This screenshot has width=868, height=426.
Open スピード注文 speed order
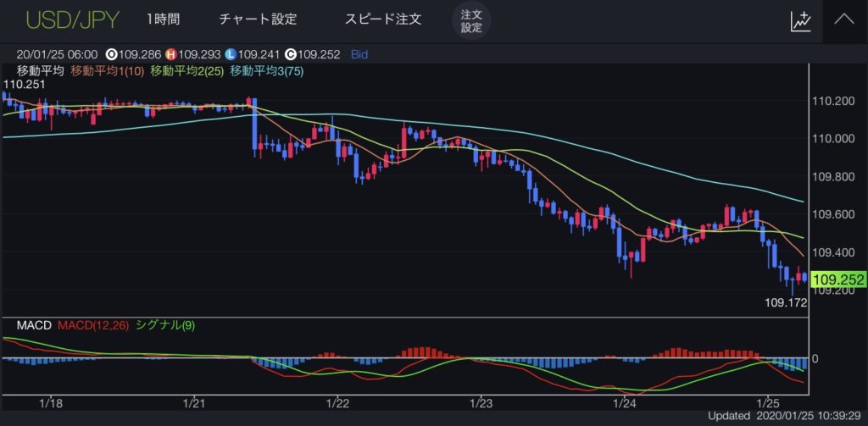pyautogui.click(x=383, y=19)
